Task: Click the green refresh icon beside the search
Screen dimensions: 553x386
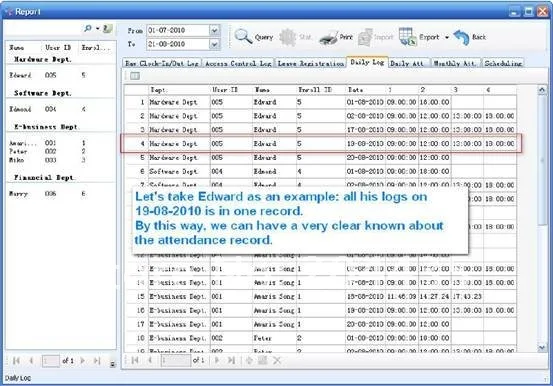Action: point(107,29)
